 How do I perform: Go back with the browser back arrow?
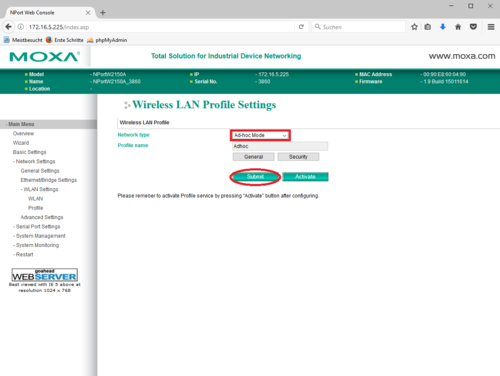pos(9,27)
